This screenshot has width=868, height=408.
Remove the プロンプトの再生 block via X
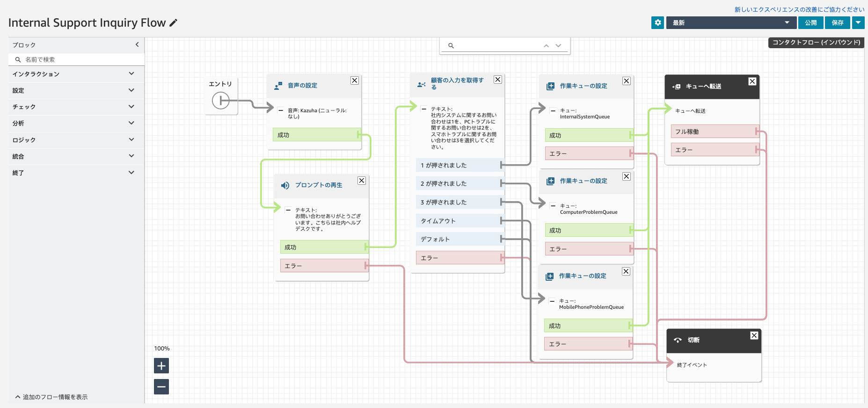pos(362,181)
